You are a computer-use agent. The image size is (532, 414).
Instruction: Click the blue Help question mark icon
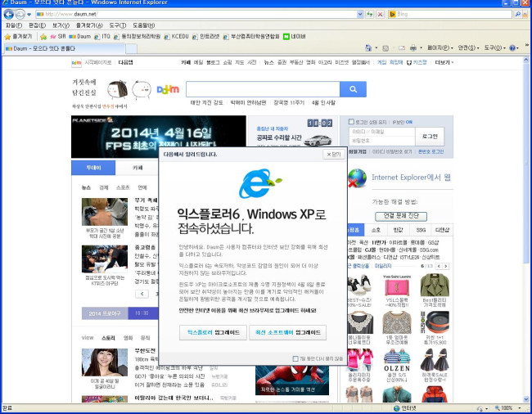coord(512,47)
